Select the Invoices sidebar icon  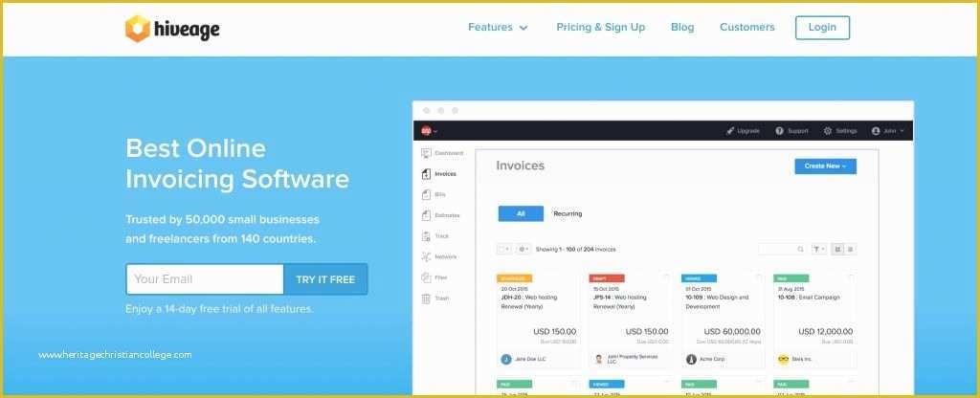pyautogui.click(x=427, y=174)
